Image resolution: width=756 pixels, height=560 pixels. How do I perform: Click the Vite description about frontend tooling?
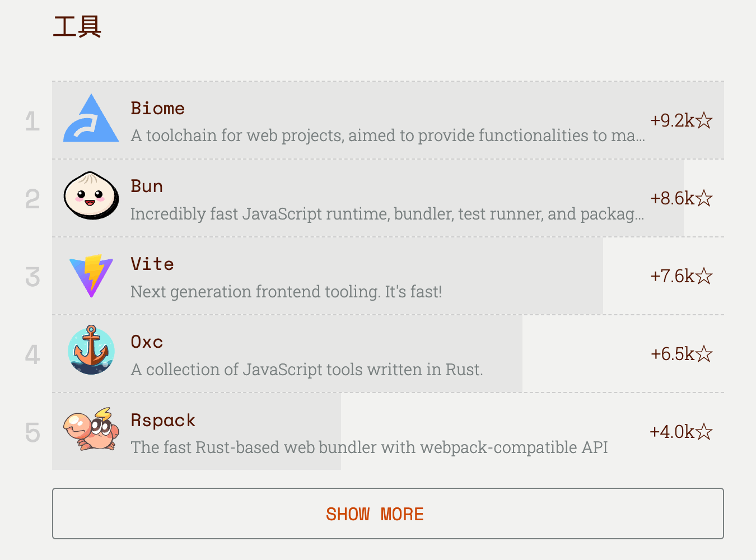point(286,292)
